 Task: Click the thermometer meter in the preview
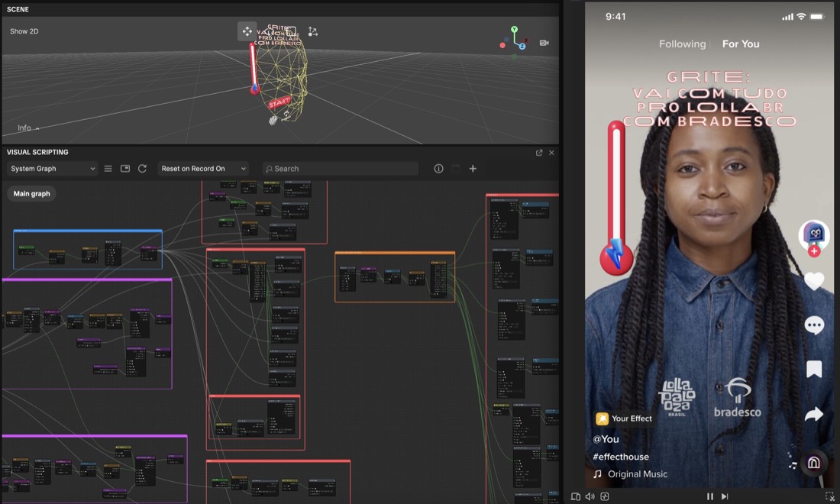click(x=616, y=199)
